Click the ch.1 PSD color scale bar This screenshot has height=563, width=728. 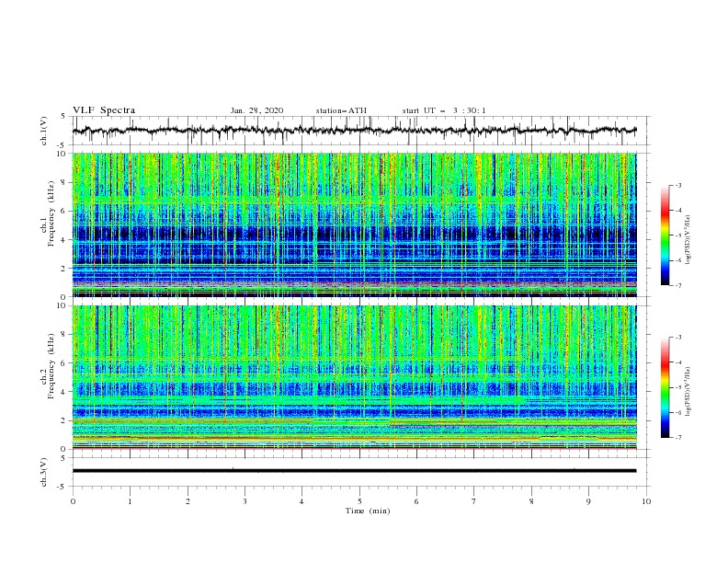(665, 236)
